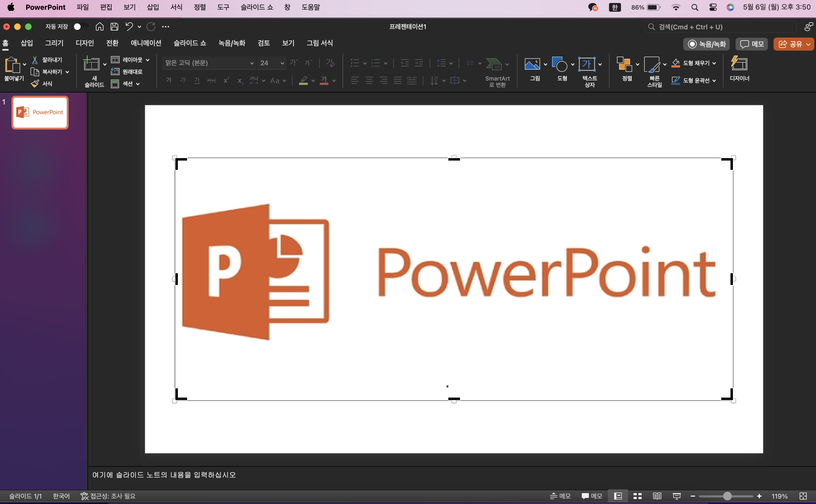
Task: Open the 정렬 arrange icon
Action: click(624, 64)
